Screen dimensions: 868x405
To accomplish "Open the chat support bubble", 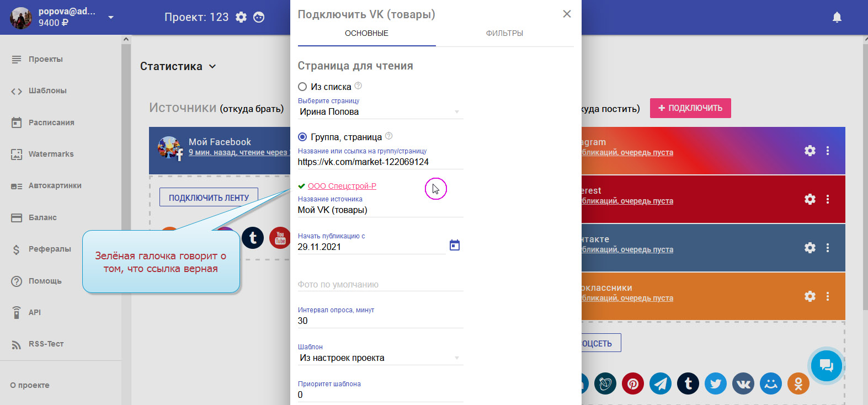I will (826, 365).
